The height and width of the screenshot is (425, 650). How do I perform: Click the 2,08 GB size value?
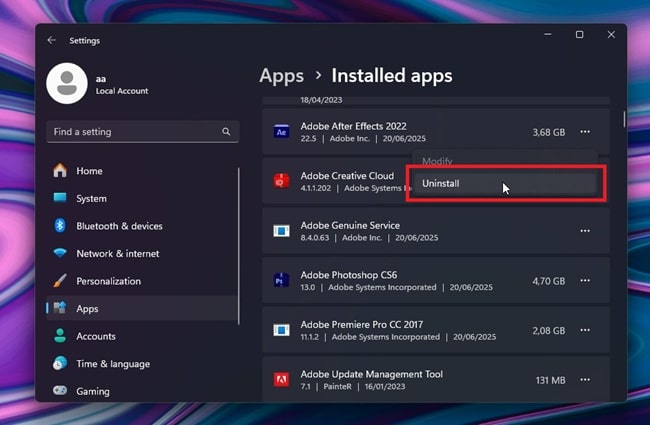pyautogui.click(x=549, y=331)
